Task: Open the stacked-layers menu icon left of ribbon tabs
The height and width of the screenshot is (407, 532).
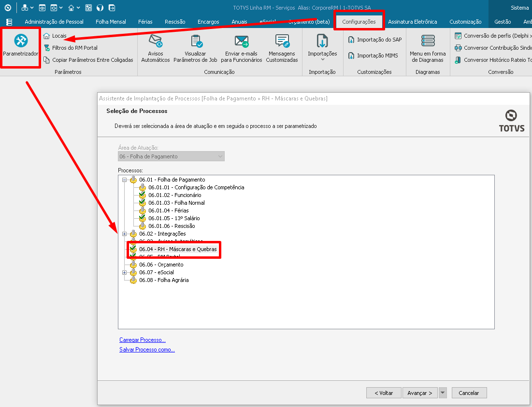Action: (x=9, y=22)
